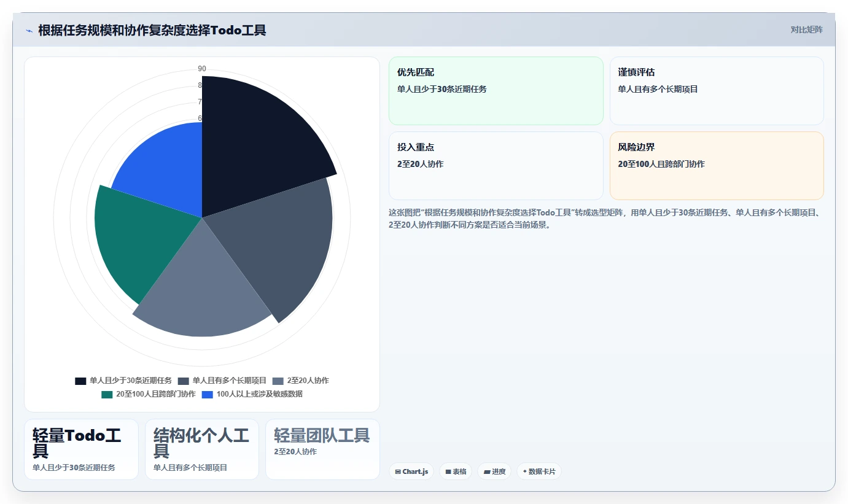Open the 优先匹配 card
The height and width of the screenshot is (504, 848).
[x=496, y=91]
